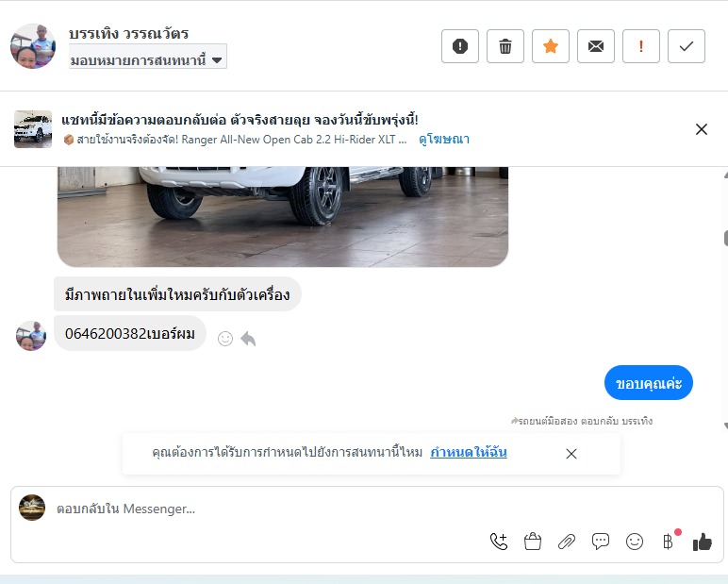This screenshot has height=584, width=728.
Task: Flag conversation with red exclamation icon
Action: pyautogui.click(x=640, y=46)
